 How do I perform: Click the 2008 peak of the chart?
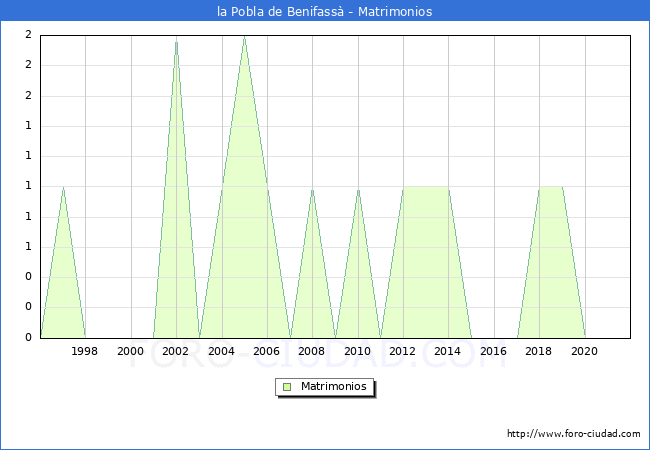tap(312, 191)
